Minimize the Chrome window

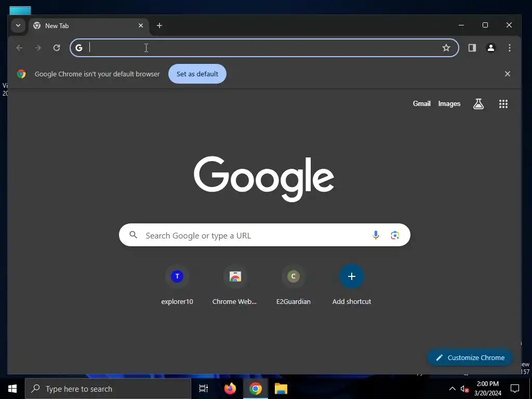click(461, 25)
